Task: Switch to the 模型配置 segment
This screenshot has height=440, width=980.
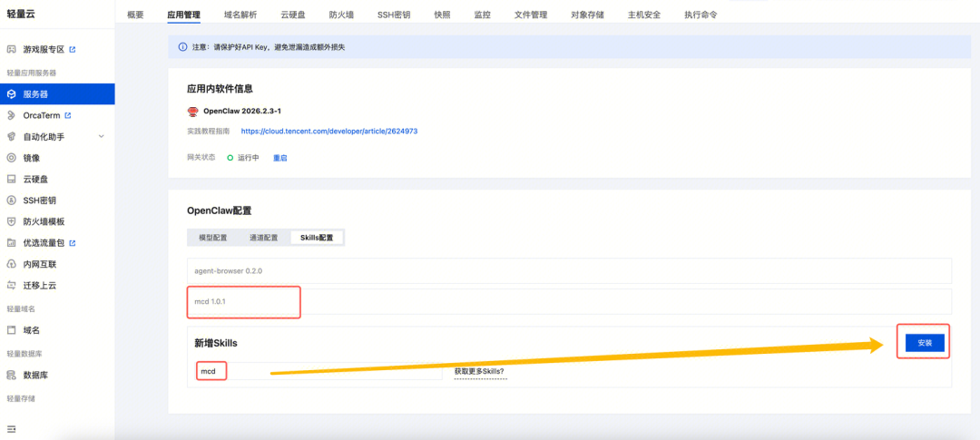Action: [x=212, y=238]
